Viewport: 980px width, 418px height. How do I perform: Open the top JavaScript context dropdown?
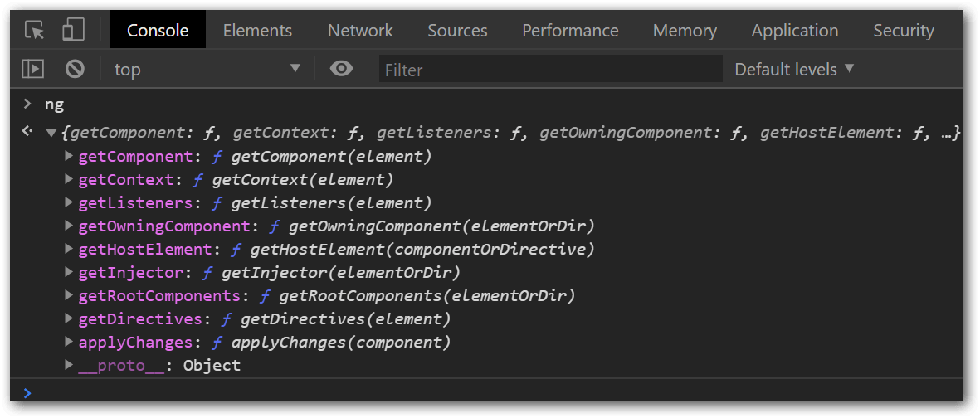[207, 70]
